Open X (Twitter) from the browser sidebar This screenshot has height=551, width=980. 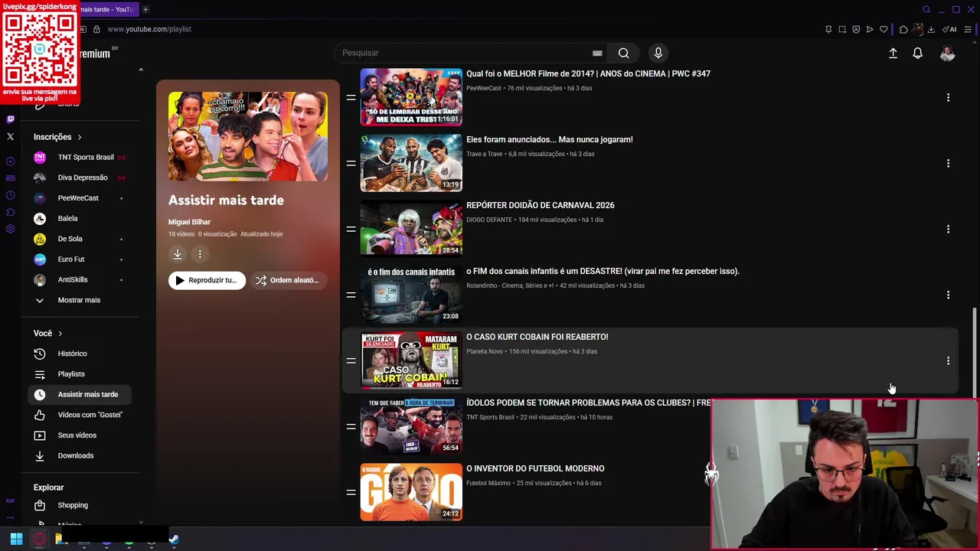[10, 137]
